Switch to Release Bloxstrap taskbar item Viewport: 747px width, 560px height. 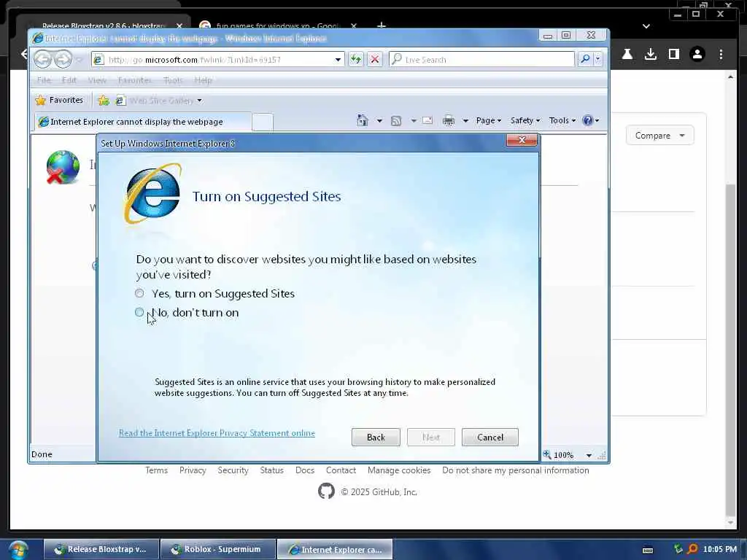101,549
